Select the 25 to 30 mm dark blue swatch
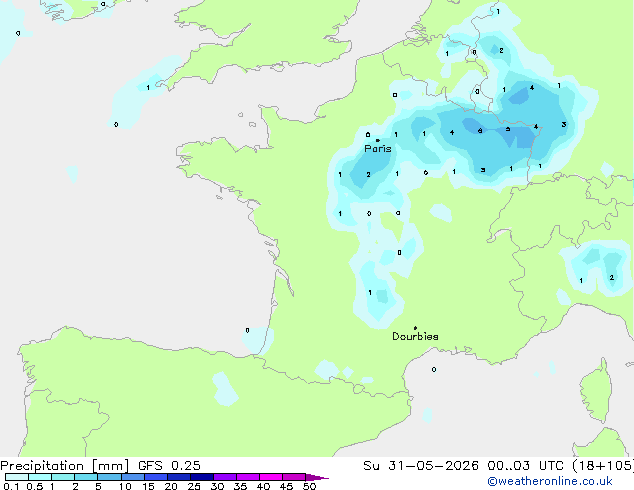 201,477
